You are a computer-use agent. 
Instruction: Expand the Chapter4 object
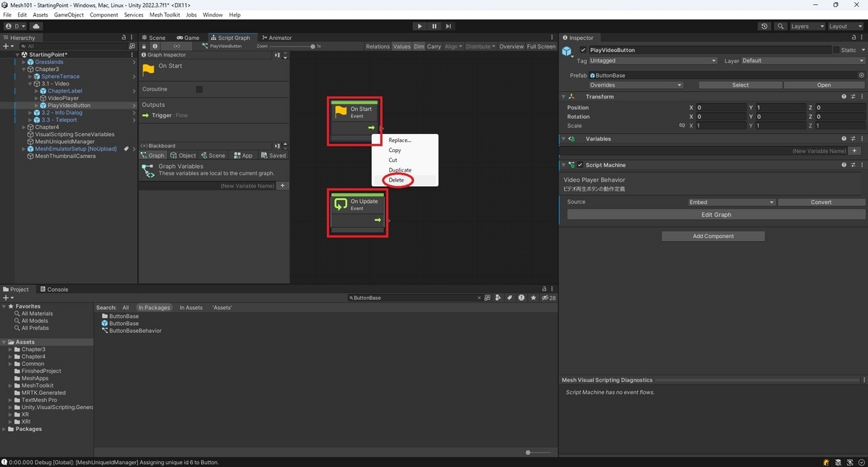click(23, 127)
